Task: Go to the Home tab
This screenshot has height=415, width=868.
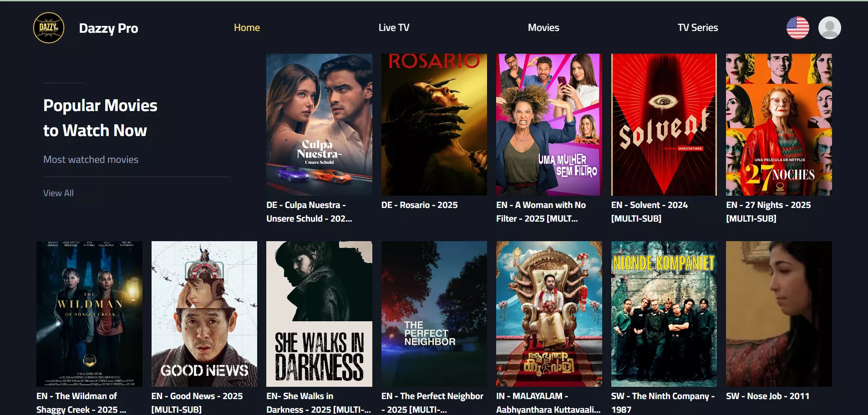Action: coord(247,28)
